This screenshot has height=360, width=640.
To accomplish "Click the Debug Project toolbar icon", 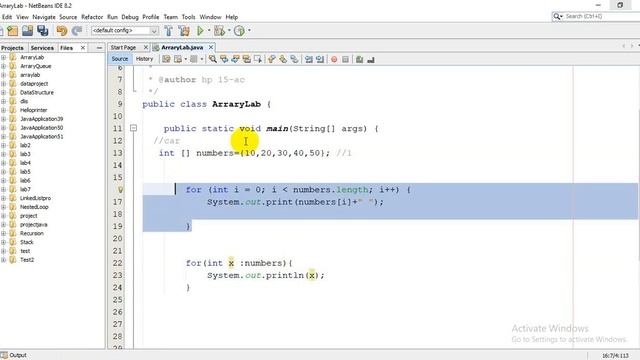I will pos(220,31).
